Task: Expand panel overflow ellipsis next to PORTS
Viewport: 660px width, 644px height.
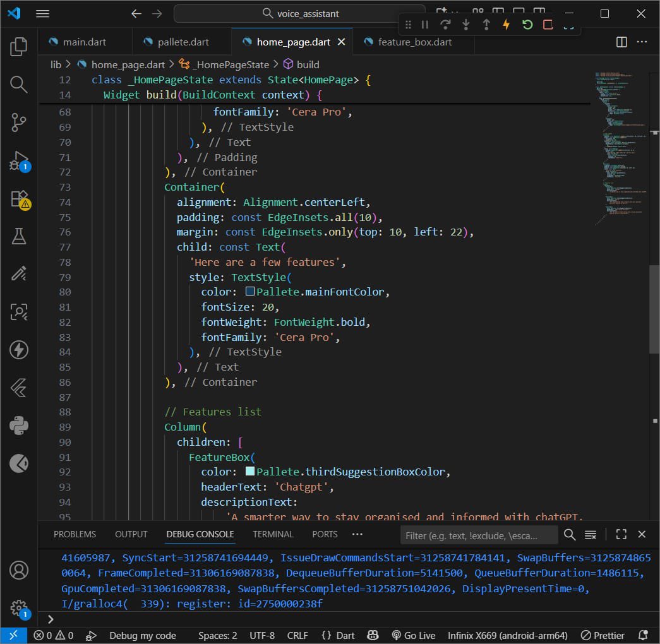Action: tap(357, 534)
